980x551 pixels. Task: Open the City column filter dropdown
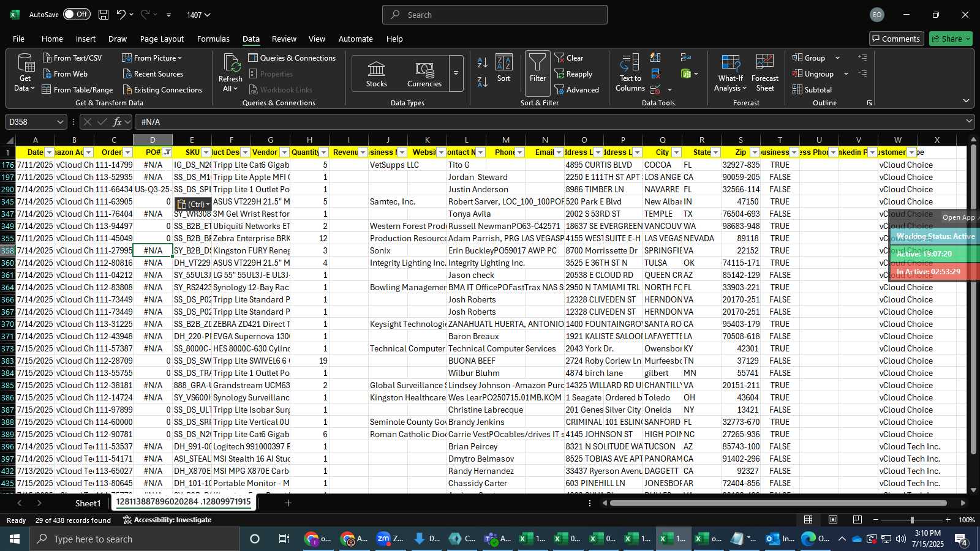(x=677, y=152)
